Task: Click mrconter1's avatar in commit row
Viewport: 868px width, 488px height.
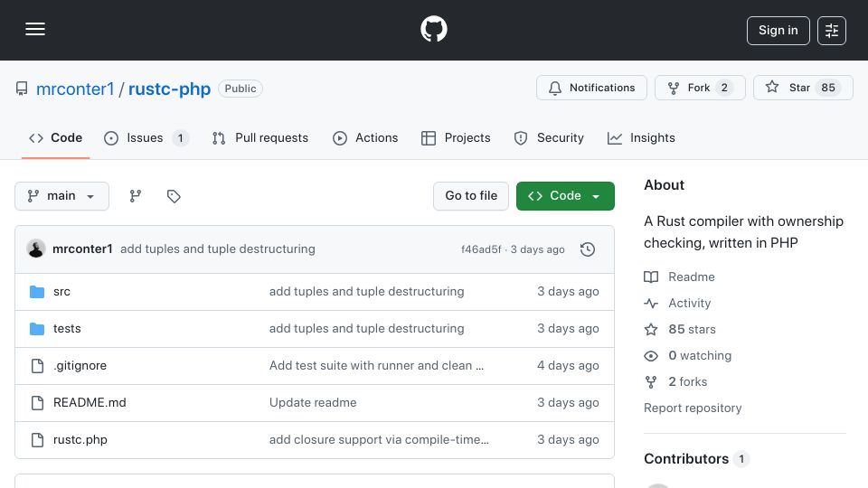Action: [x=36, y=249]
